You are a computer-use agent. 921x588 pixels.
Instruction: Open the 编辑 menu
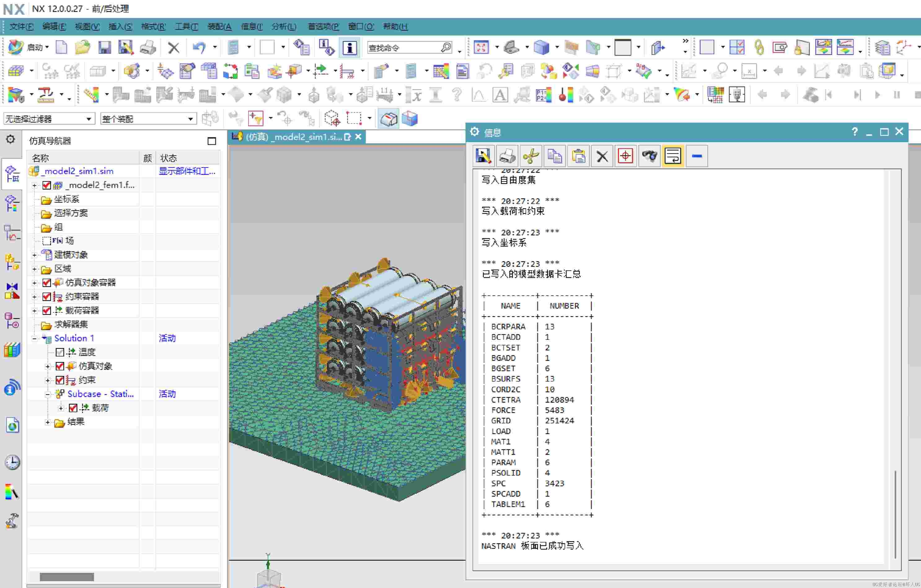tap(54, 26)
